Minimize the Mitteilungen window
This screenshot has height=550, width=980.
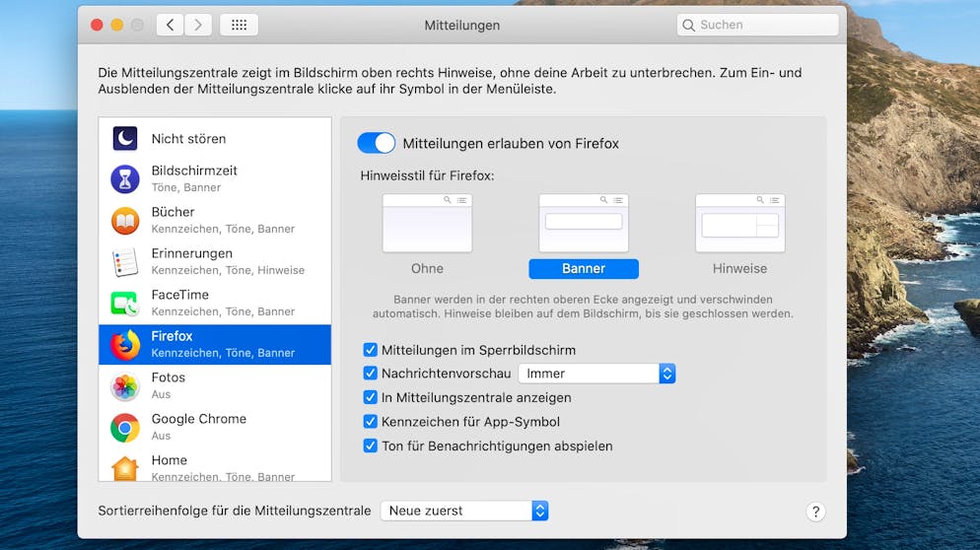(x=117, y=25)
